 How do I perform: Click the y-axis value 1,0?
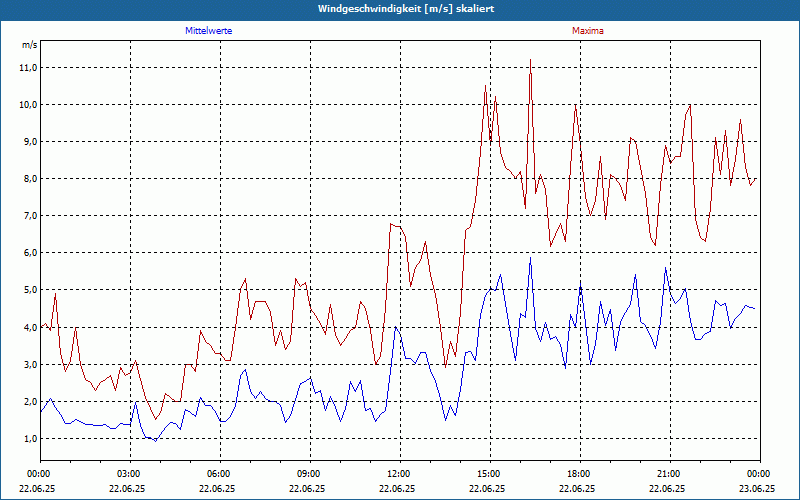31,439
